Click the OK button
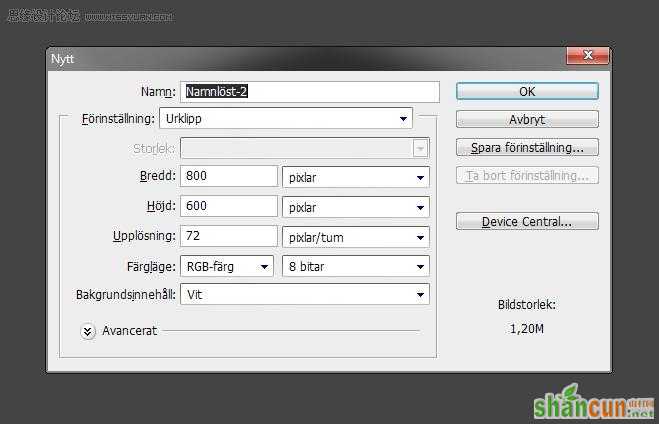This screenshot has height=424, width=659. [x=527, y=91]
